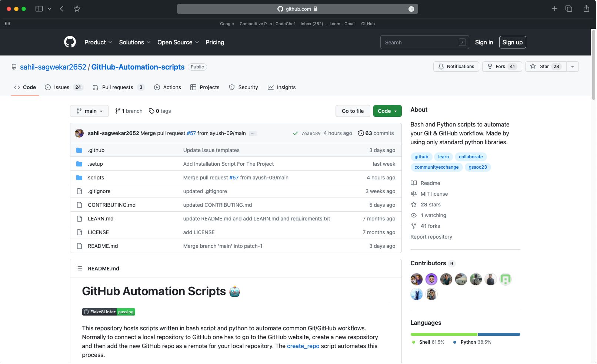Click the .github folder icon
This screenshot has height=364, width=597.
pos(79,150)
